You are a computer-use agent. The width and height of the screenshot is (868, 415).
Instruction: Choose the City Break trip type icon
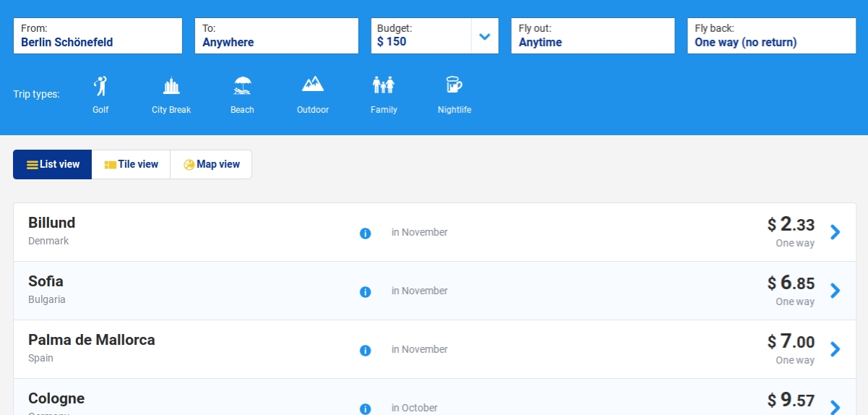click(x=171, y=86)
